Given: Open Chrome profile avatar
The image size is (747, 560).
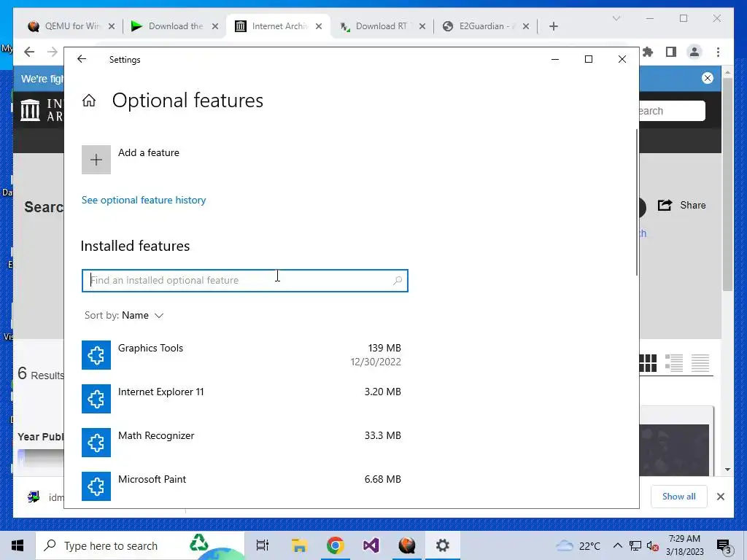Looking at the screenshot, I should click(x=694, y=52).
